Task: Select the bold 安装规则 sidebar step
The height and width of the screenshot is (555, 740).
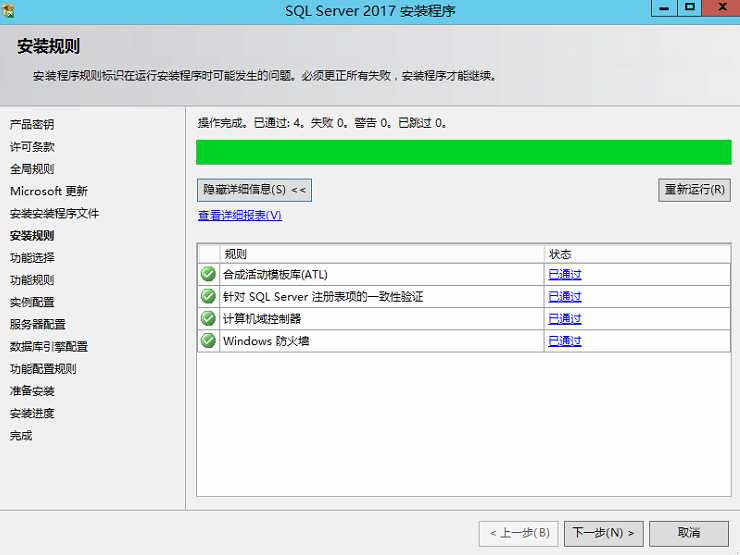Action: (32, 235)
